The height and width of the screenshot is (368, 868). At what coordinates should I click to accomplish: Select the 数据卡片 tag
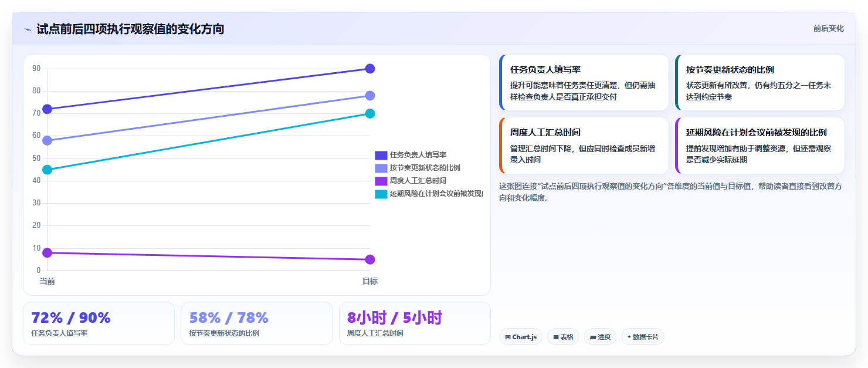(643, 337)
